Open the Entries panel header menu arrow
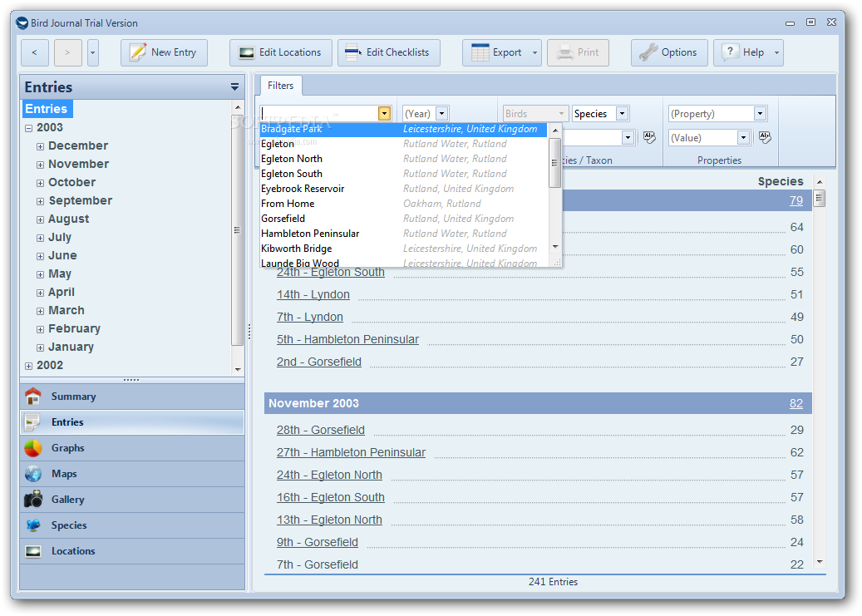 pos(234,87)
